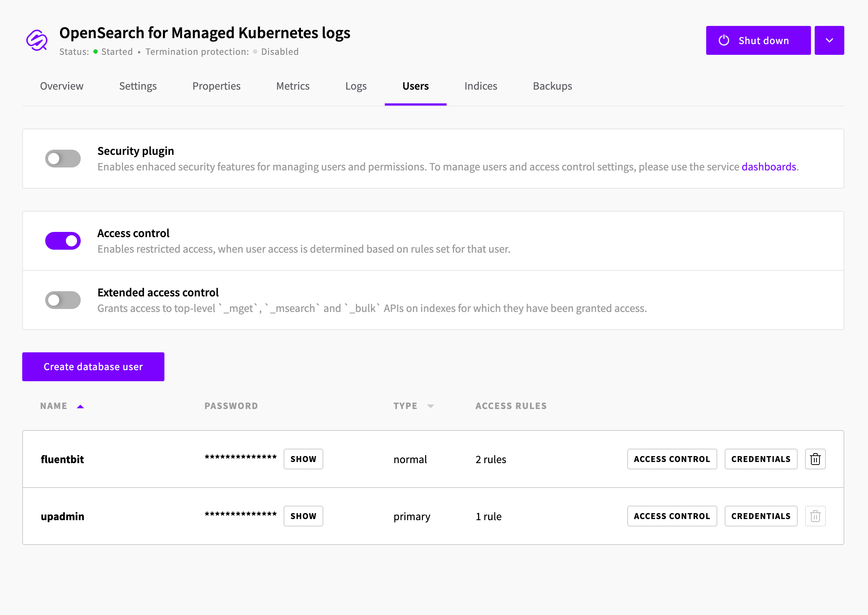This screenshot has width=868, height=615.
Task: Open the Logs tab
Action: pyautogui.click(x=356, y=86)
